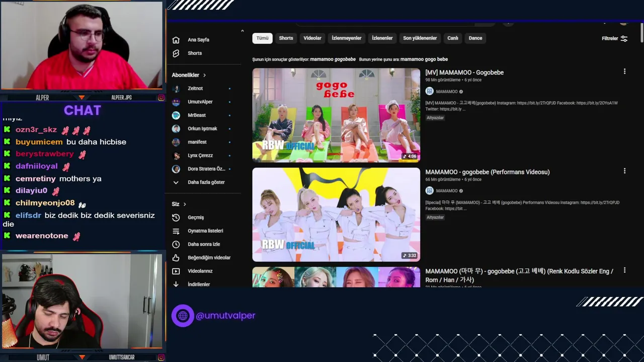Play the Renk Kodlu lyrics thumbnail
This screenshot has height=362, width=644.
(x=336, y=277)
